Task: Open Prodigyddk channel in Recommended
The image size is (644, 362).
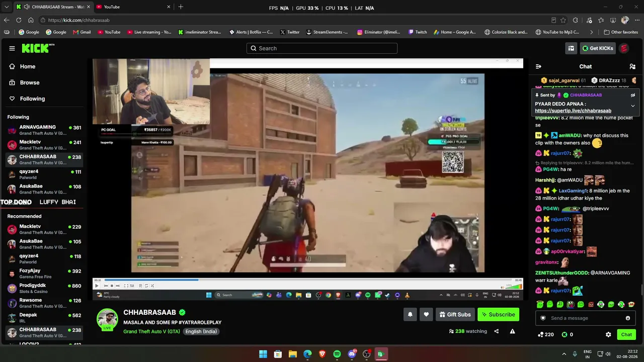Action: point(44,289)
